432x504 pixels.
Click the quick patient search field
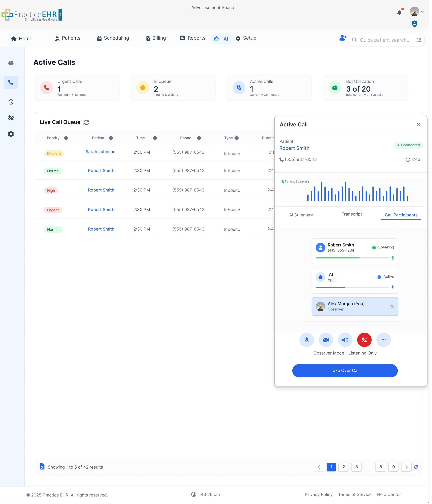click(385, 40)
